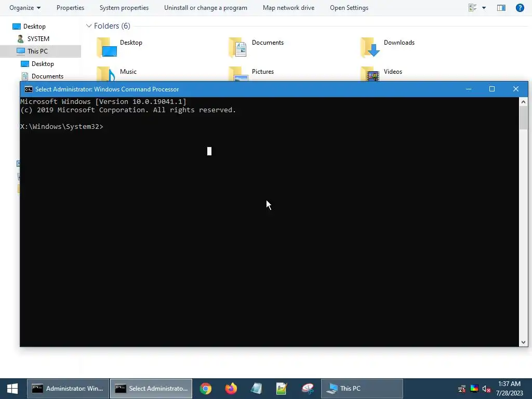Open the view options dropdown arrow
This screenshot has height=399, width=532.
click(484, 7)
